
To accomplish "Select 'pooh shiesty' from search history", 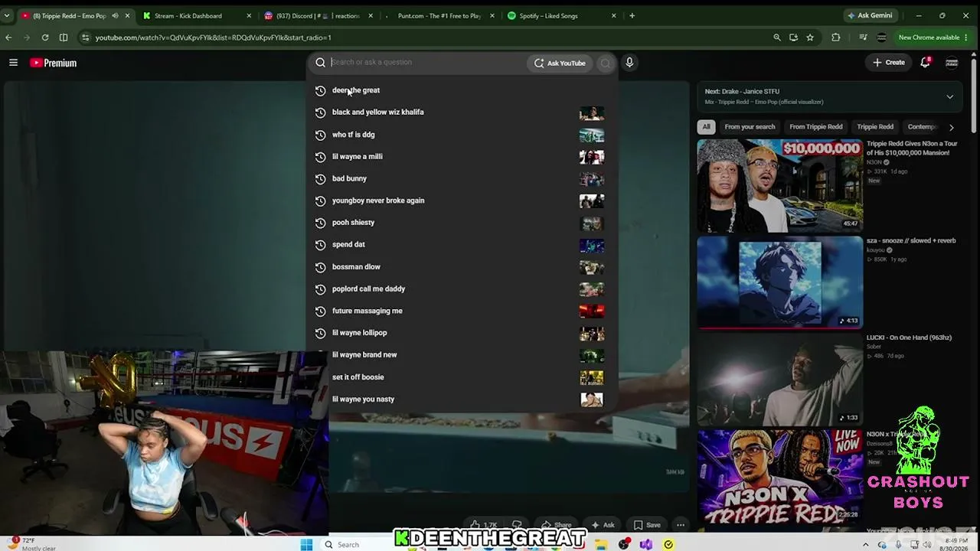I will pyautogui.click(x=462, y=223).
